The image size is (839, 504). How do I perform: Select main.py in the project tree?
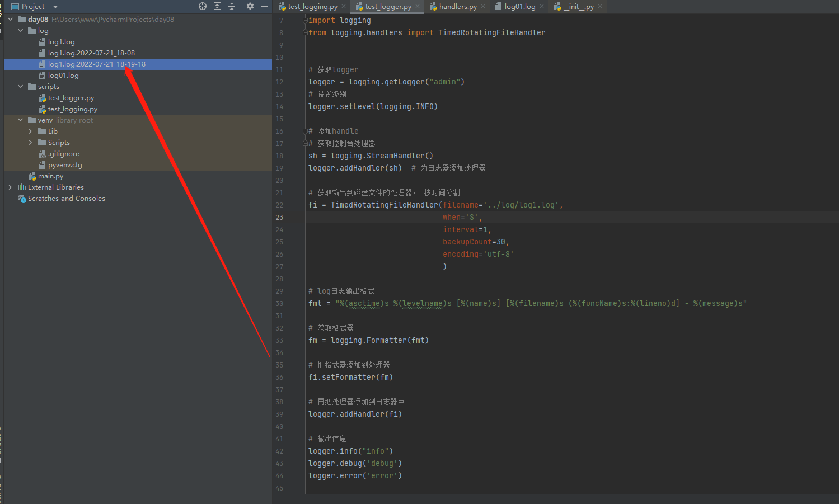tap(50, 176)
